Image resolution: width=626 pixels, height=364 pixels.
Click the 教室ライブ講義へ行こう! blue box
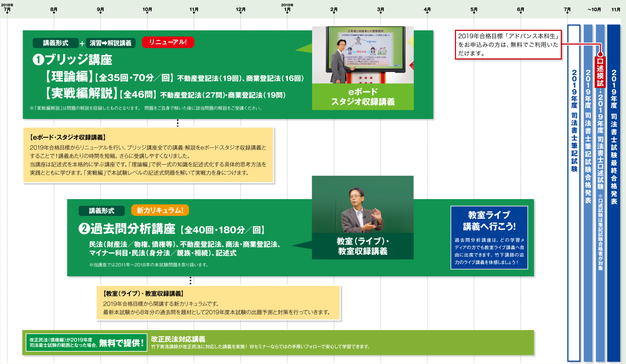click(489, 238)
